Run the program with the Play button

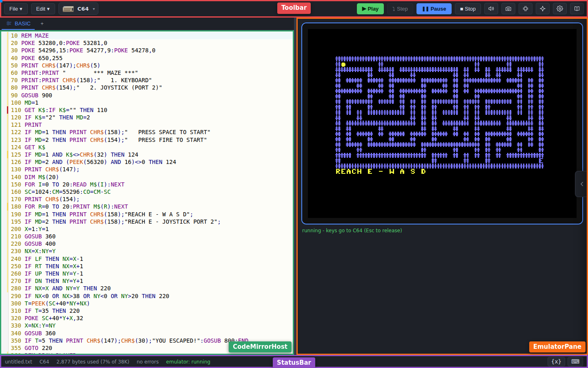tap(370, 9)
